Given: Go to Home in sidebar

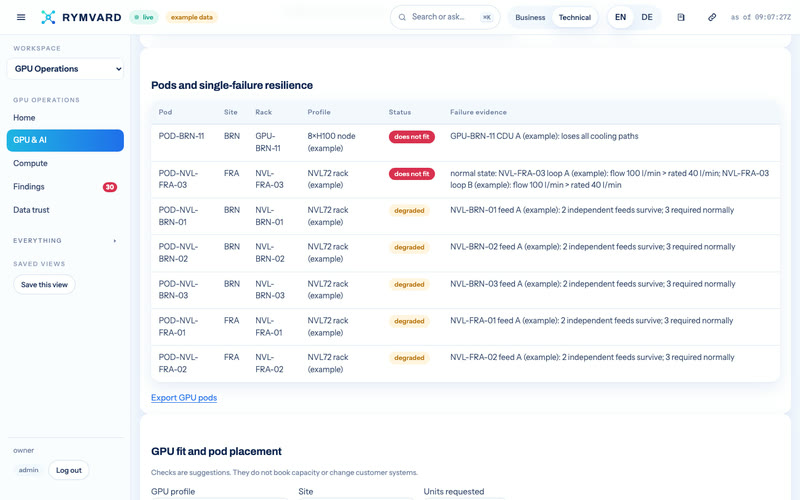Looking at the screenshot, I should tap(65, 117).
